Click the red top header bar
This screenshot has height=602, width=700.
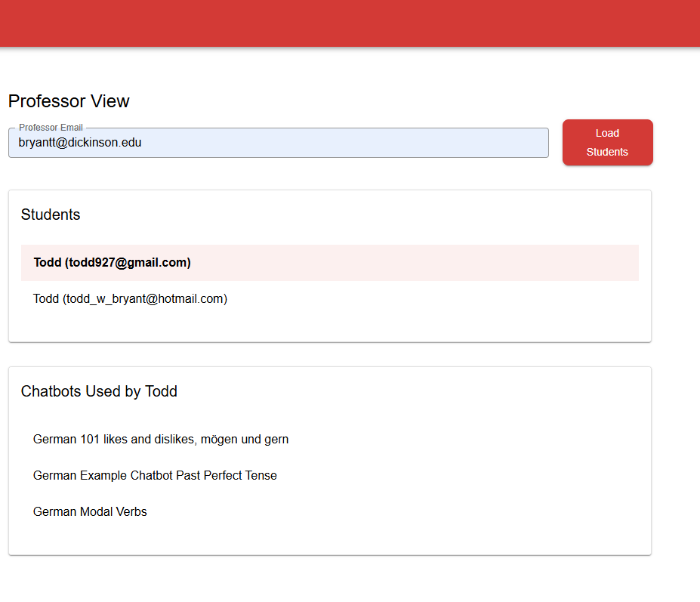click(350, 23)
